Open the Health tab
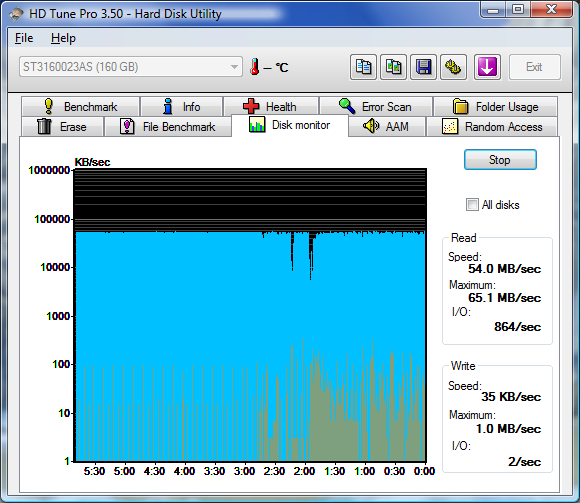Image resolution: width=580 pixels, height=503 pixels. 271,107
